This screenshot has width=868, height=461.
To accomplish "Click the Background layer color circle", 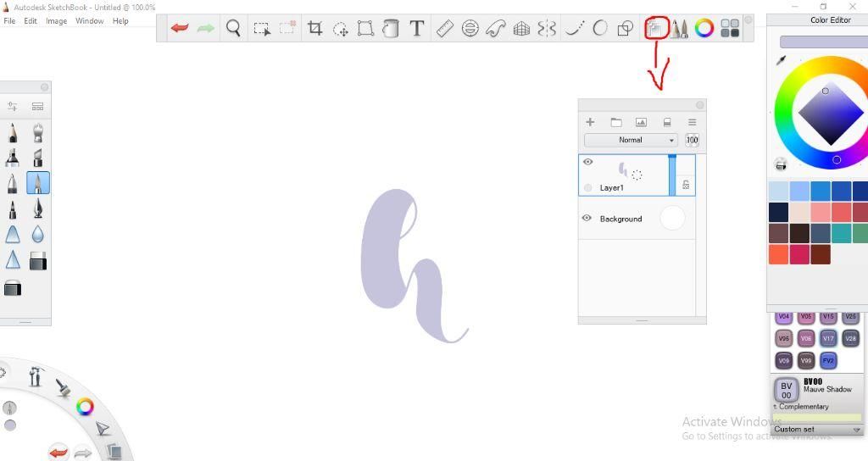I will tap(672, 218).
